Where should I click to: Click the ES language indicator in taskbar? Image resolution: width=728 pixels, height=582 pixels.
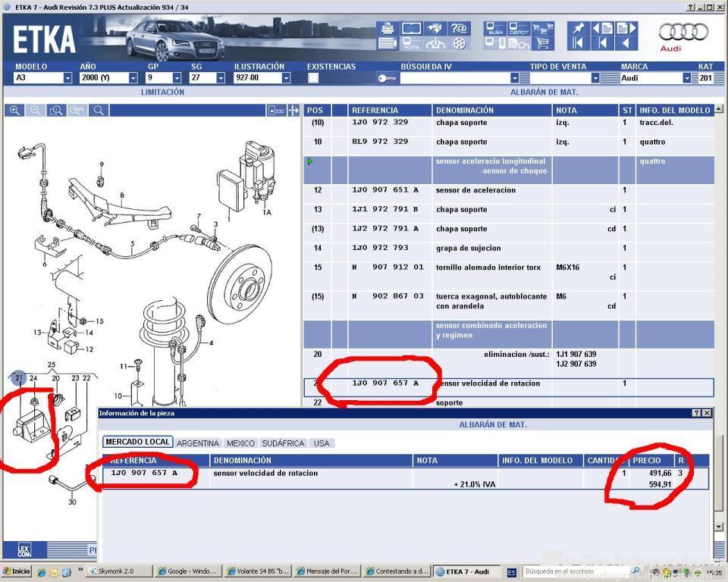click(511, 572)
